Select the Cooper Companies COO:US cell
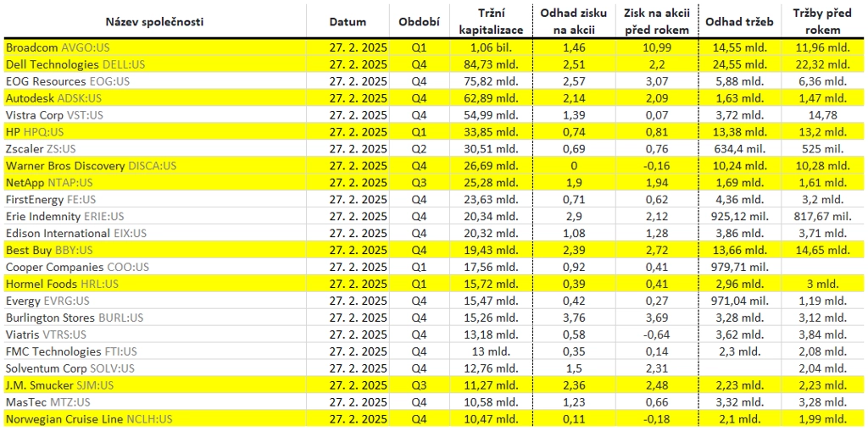Image resolution: width=868 pixels, height=431 pixels. coord(154,268)
